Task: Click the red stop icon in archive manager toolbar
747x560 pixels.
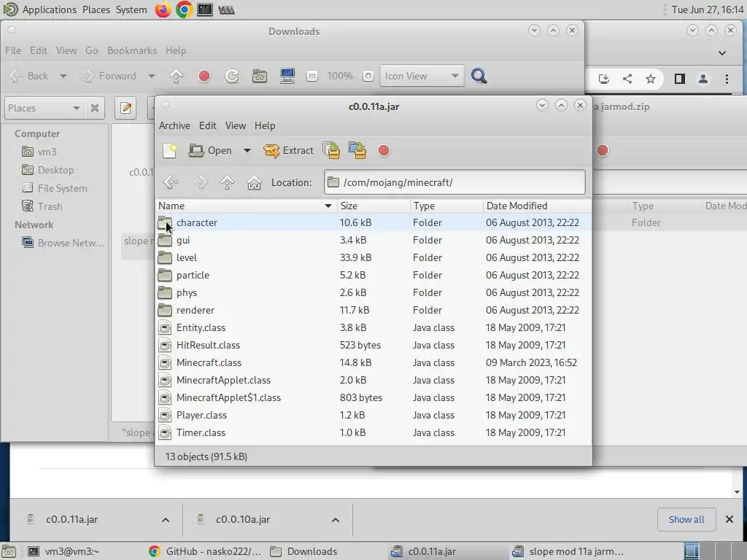Action: (x=384, y=150)
